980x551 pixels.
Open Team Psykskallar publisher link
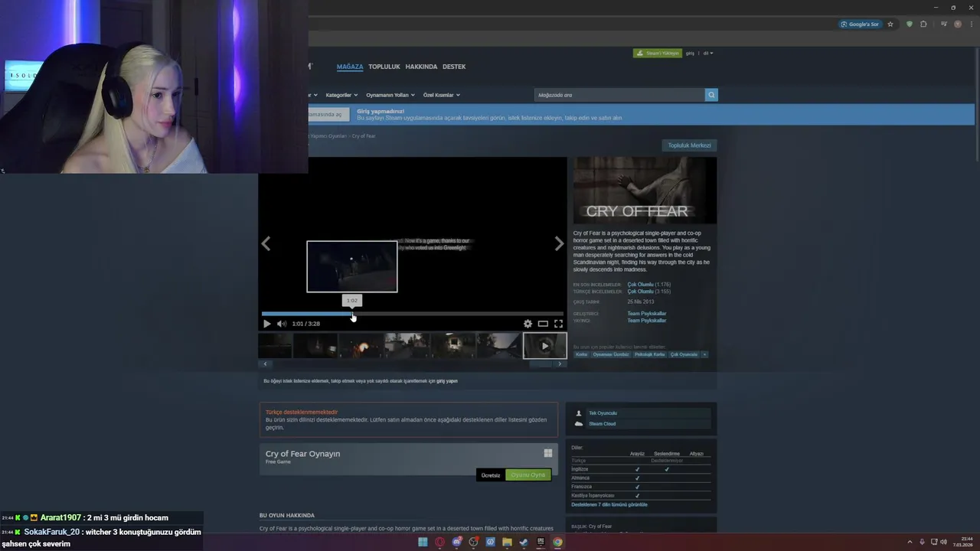(647, 321)
